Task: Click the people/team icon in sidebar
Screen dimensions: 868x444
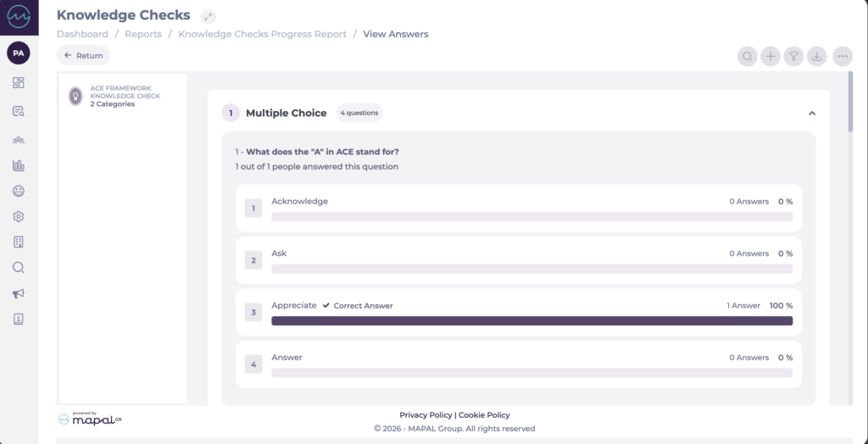Action: click(19, 139)
